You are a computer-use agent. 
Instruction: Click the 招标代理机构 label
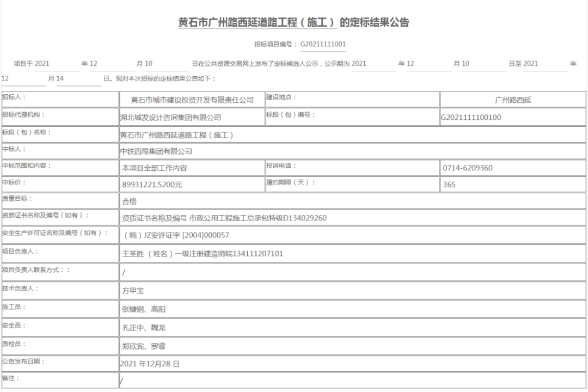pyautogui.click(x=23, y=114)
